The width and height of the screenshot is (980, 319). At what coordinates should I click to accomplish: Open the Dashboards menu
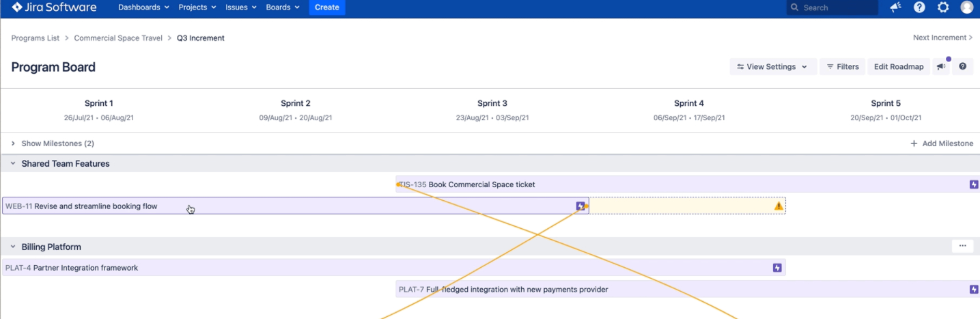click(144, 8)
